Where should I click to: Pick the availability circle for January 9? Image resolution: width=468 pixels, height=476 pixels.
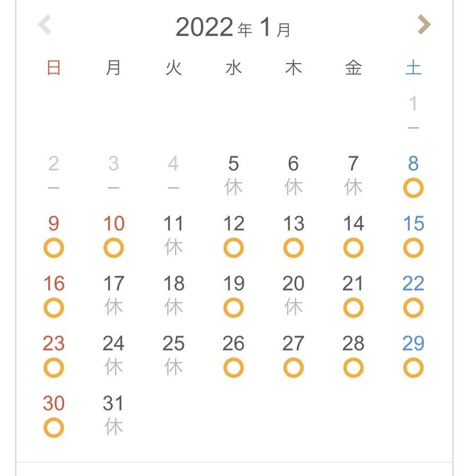click(54, 248)
